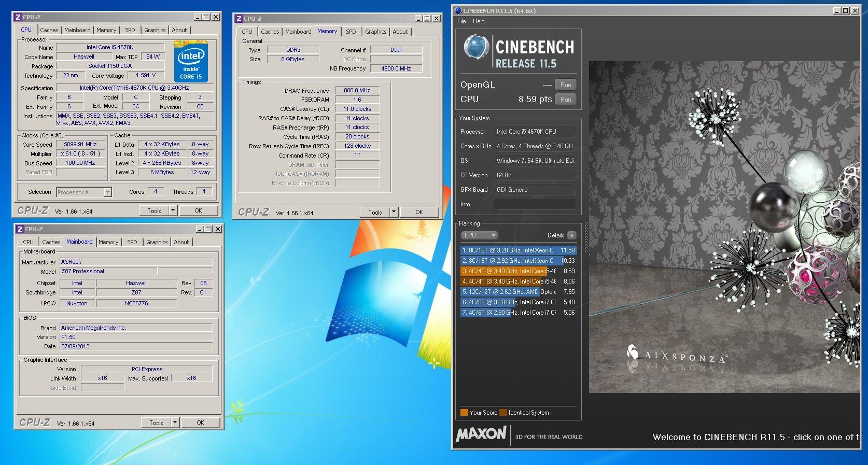Screen dimensions: 868x465
Task: Click the Cinebench render preview image
Action: click(724, 227)
